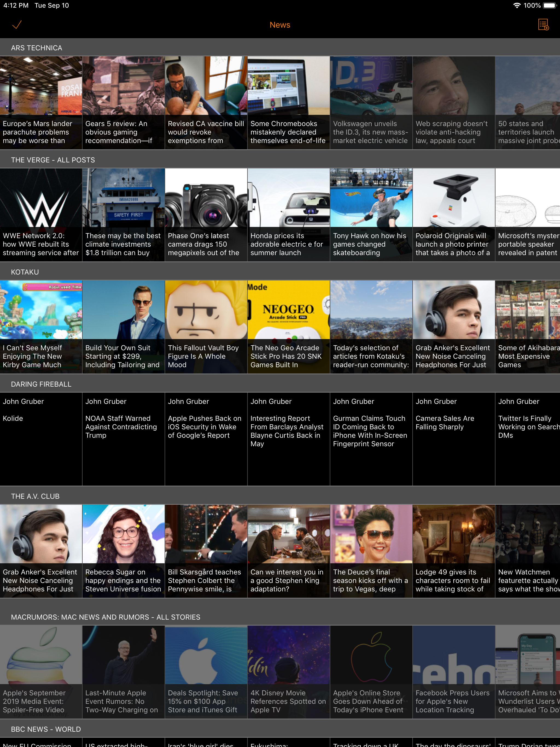The image size is (560, 747).
Task: Open the MacRumors section header
Action: [105, 617]
